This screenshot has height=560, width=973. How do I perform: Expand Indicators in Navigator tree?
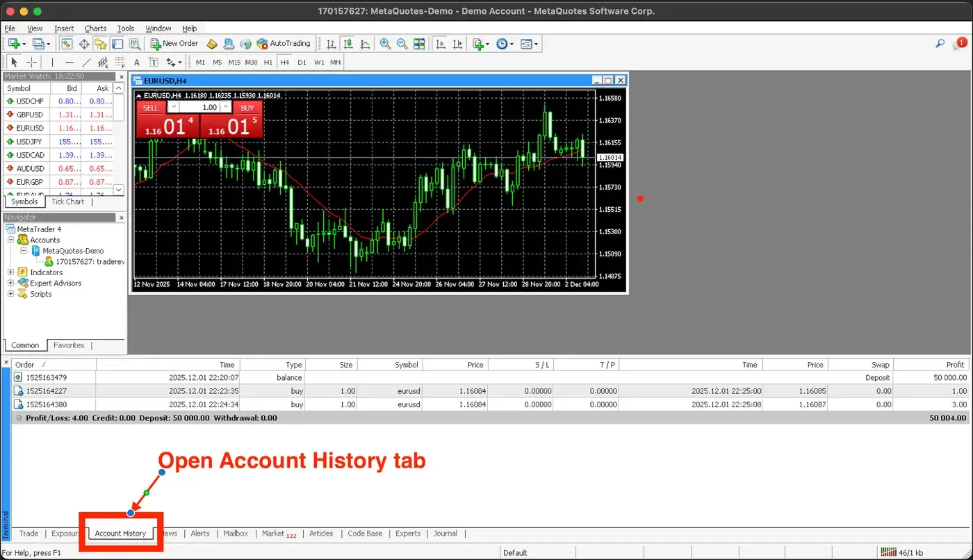pos(11,272)
